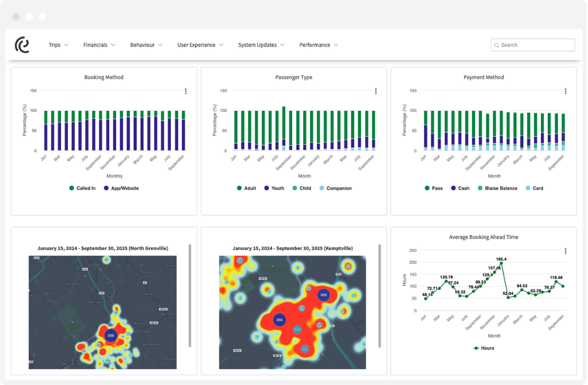Expand the Trips dropdown
This screenshot has width=588, height=385.
click(58, 45)
